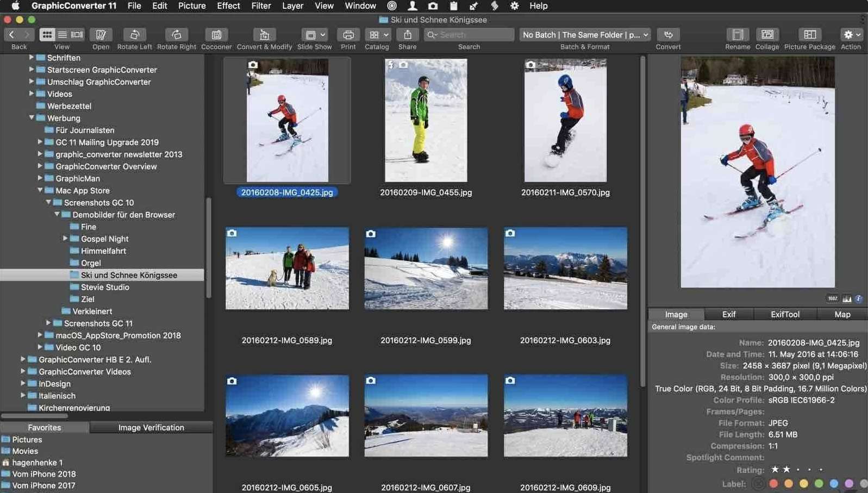Open the batch format dropdown

click(585, 35)
